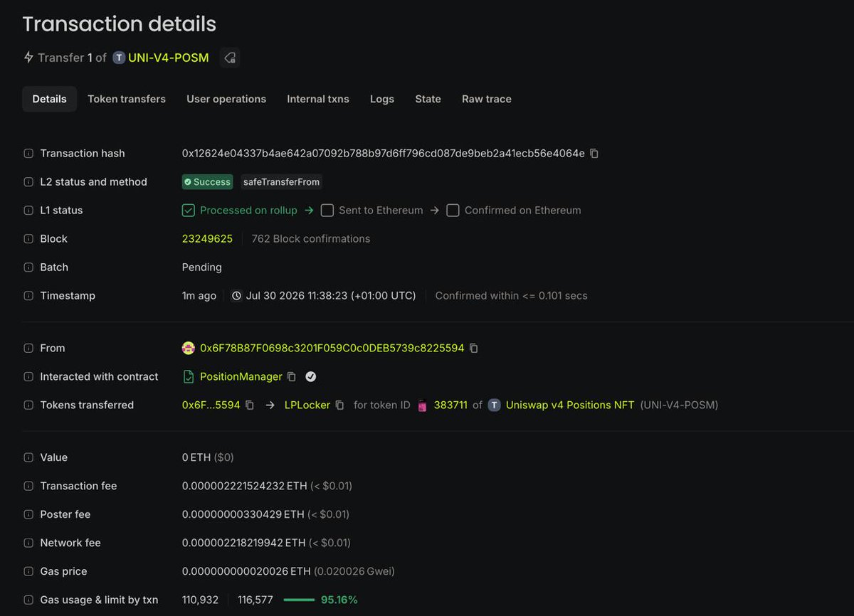
Task: Open block 23249625
Action: (x=207, y=239)
